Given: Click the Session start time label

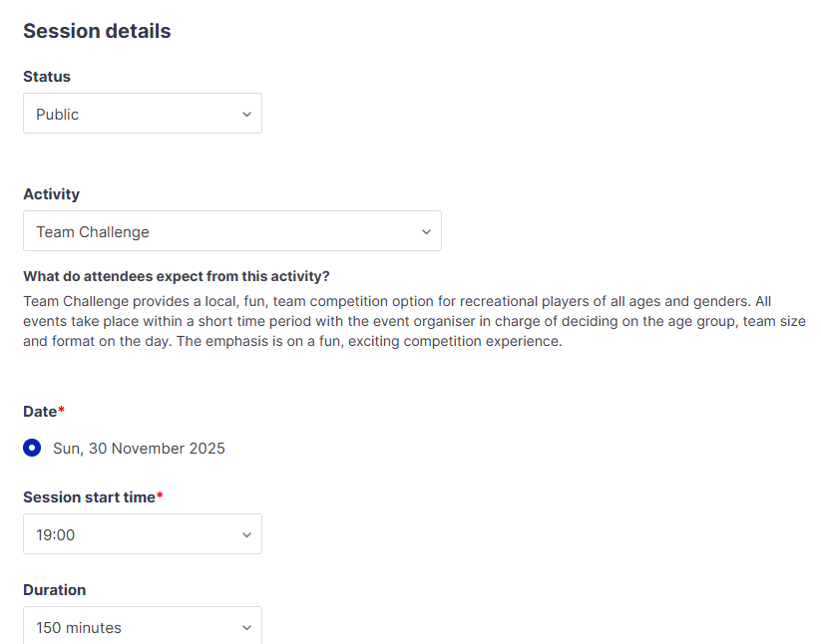Looking at the screenshot, I should click(x=89, y=497).
